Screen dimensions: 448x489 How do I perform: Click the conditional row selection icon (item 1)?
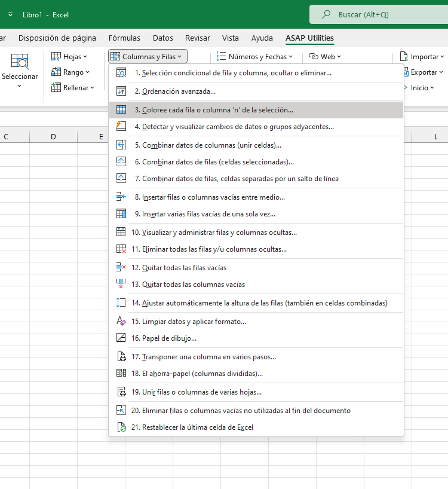[x=121, y=73]
